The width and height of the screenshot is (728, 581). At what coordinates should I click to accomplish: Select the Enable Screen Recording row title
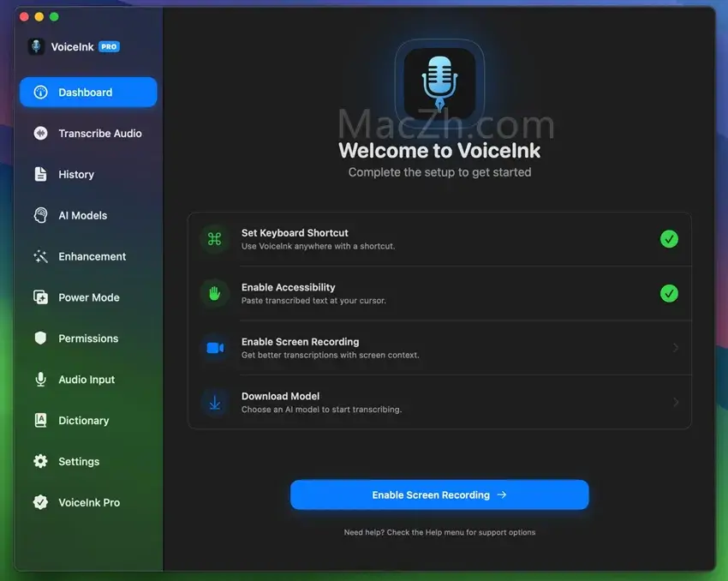pyautogui.click(x=300, y=341)
